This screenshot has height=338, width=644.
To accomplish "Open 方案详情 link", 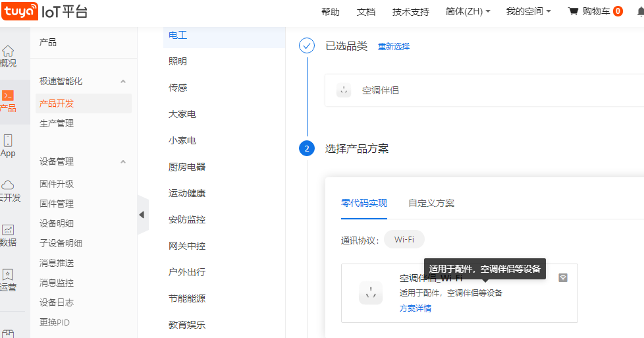I will point(416,308).
